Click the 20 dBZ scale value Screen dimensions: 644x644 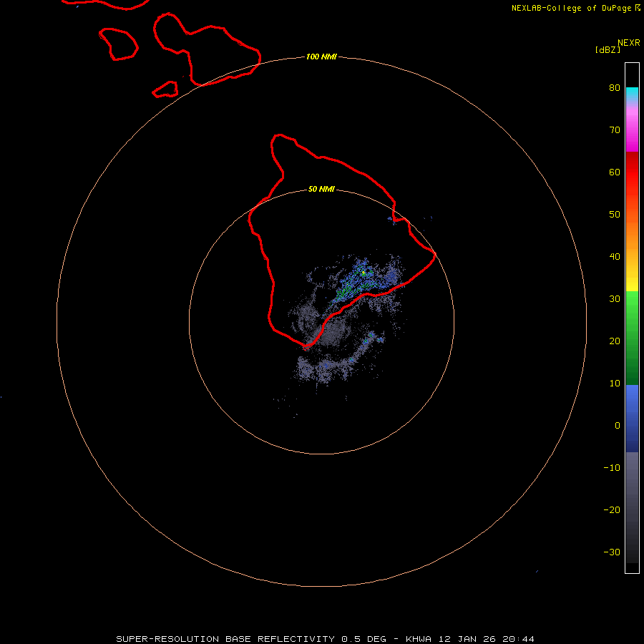(x=615, y=341)
